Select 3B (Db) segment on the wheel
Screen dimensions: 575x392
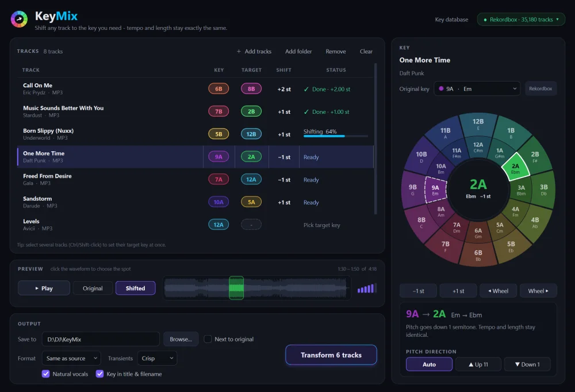(x=543, y=190)
